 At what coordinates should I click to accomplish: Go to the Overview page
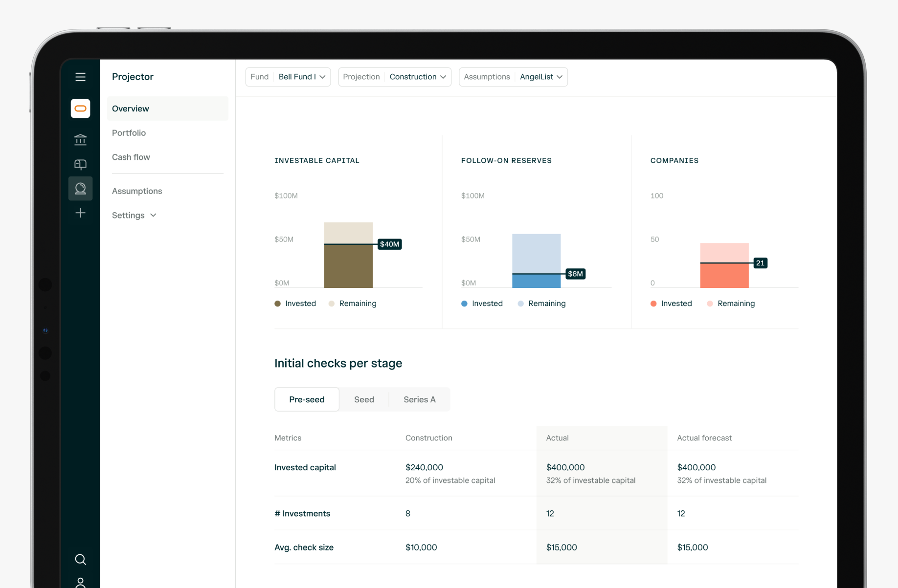coord(168,109)
